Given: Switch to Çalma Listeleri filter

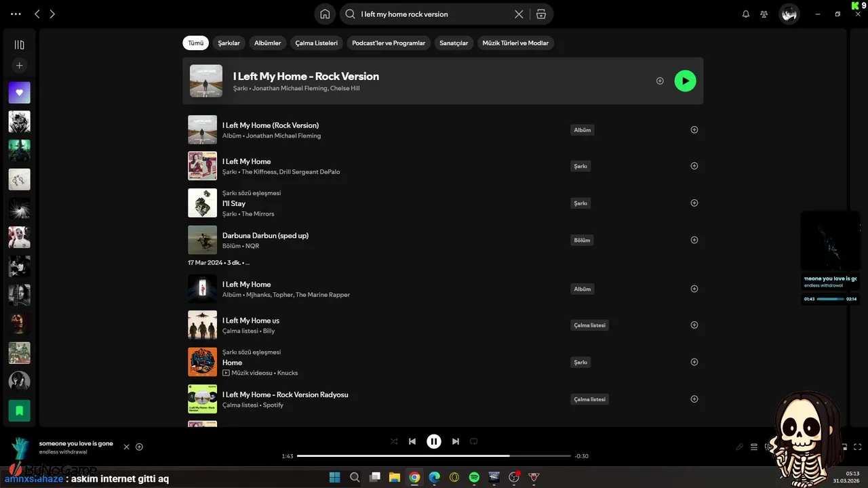Looking at the screenshot, I should coord(317,43).
